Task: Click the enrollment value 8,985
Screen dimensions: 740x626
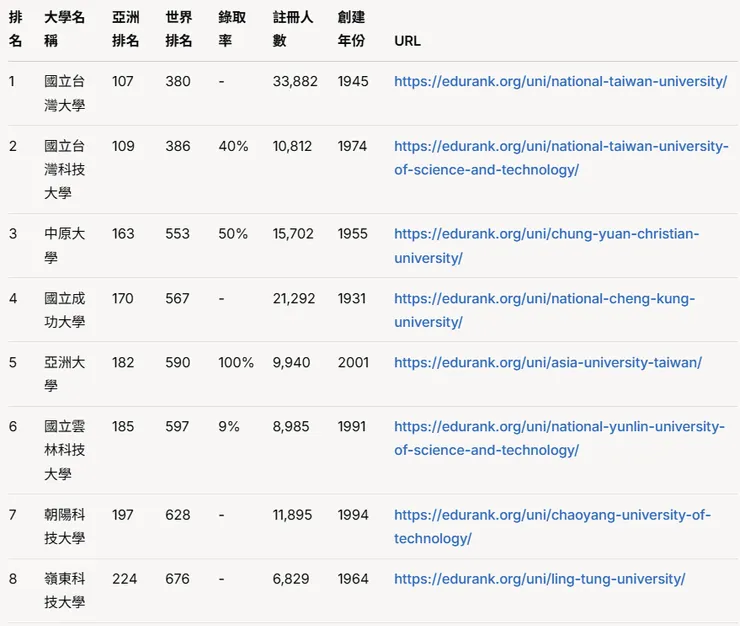Action: click(x=291, y=426)
